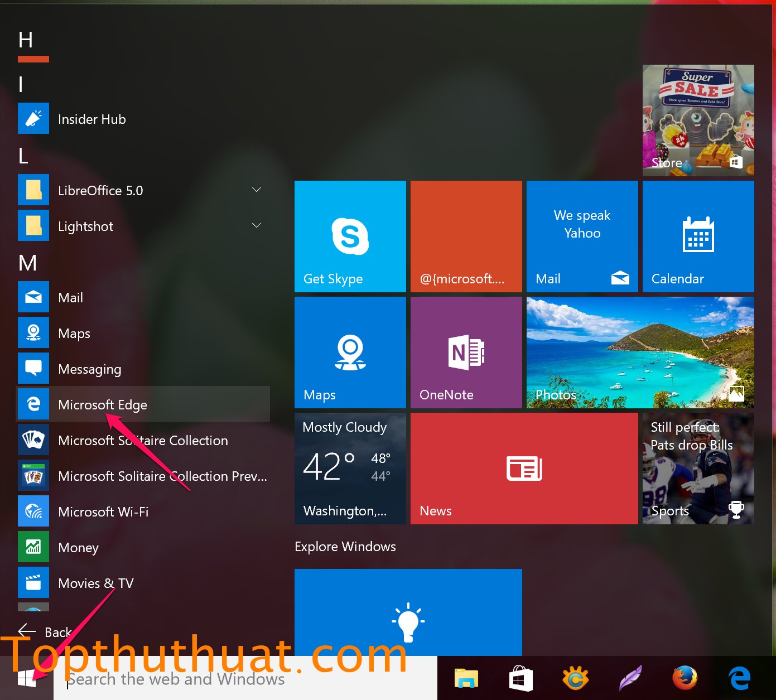Select the Messaging label text

tap(90, 369)
